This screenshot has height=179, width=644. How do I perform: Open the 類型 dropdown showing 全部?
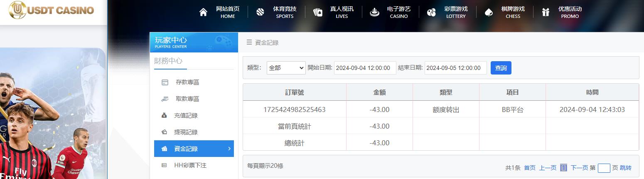click(286, 68)
